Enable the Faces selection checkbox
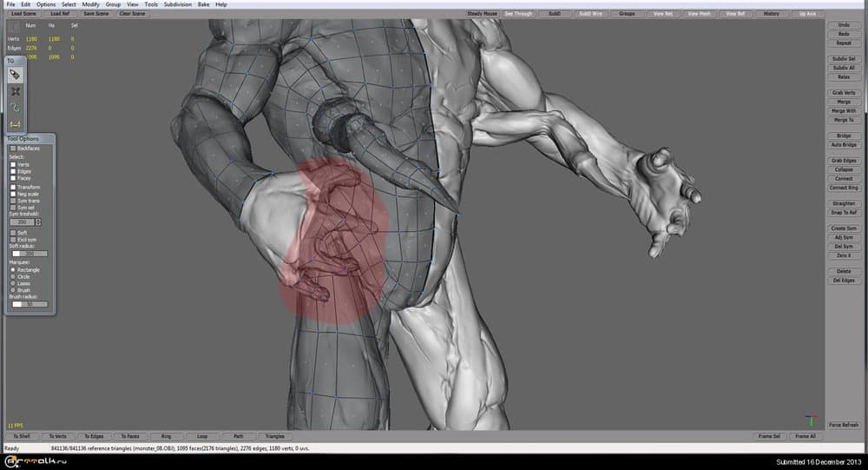 pyautogui.click(x=13, y=178)
